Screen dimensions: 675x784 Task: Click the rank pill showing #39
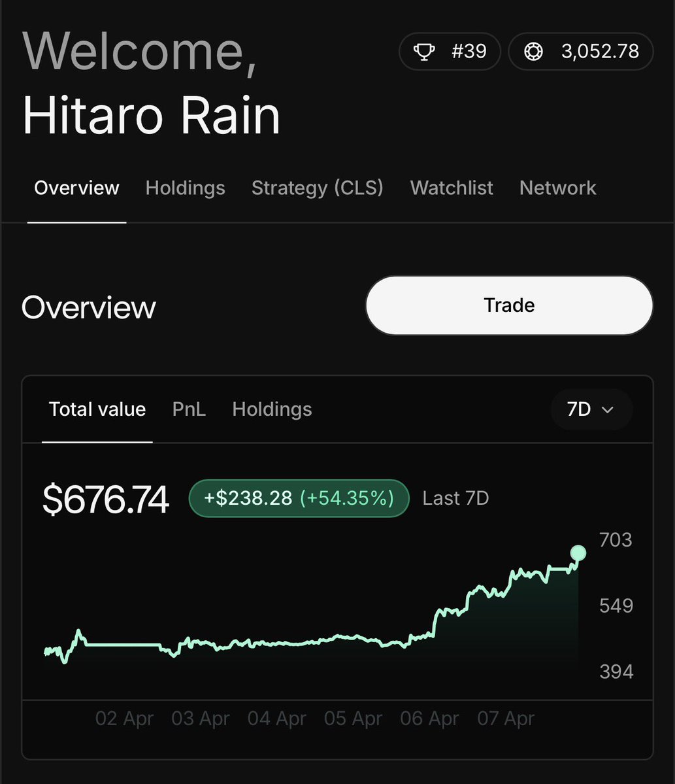pos(450,51)
